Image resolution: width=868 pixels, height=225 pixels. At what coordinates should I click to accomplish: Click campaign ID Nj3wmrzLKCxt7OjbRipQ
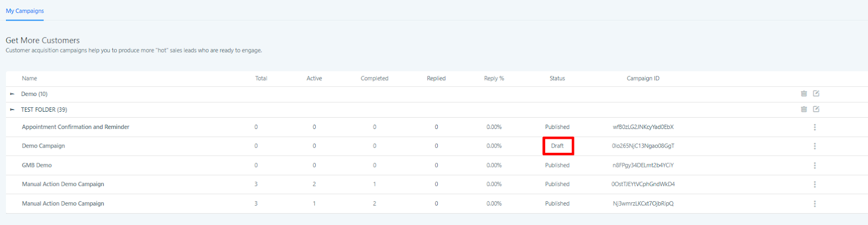tap(643, 204)
